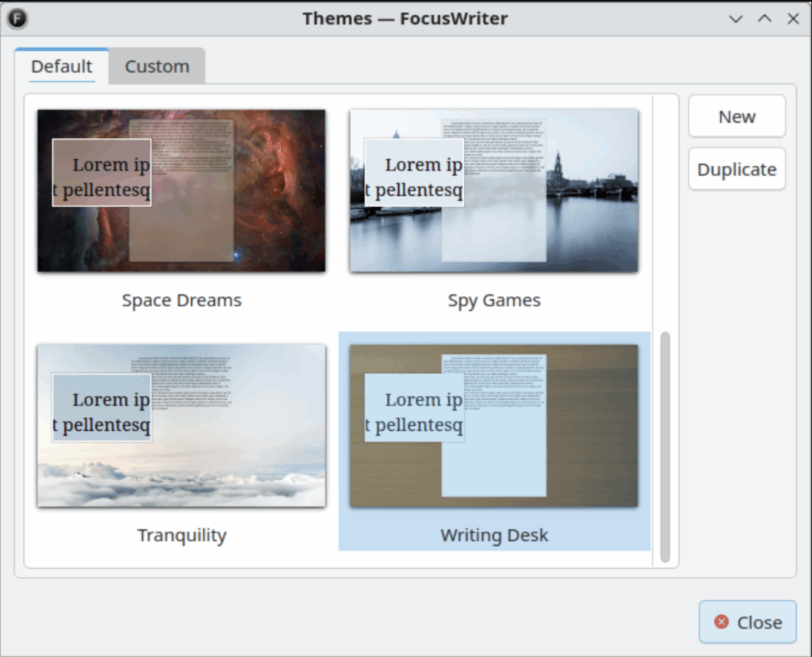Close the Themes dialog with Close button

point(747,622)
